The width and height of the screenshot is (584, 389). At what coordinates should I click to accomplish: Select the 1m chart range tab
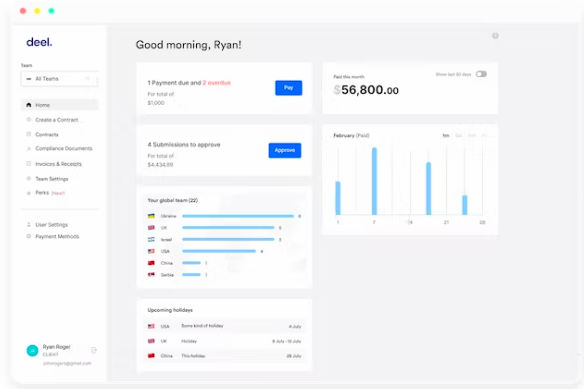point(446,136)
